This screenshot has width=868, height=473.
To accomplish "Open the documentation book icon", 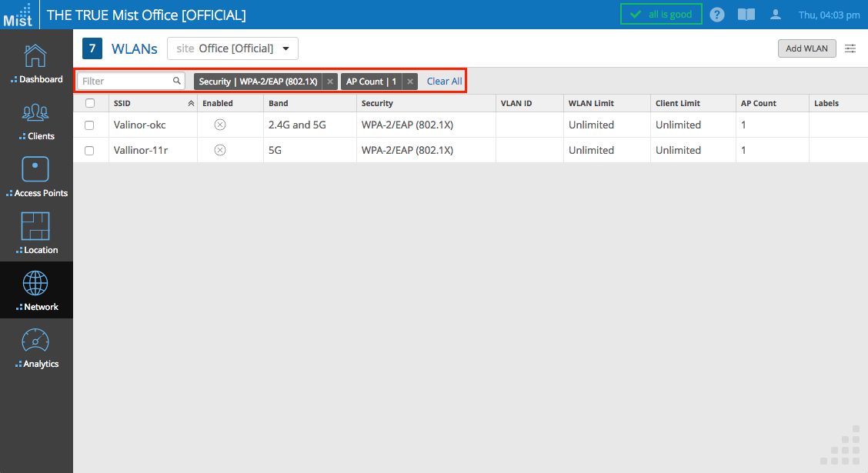I will (746, 15).
